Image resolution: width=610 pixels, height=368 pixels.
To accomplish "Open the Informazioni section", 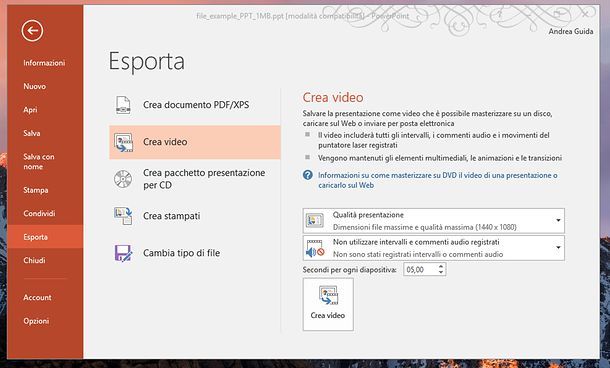I will coord(44,63).
